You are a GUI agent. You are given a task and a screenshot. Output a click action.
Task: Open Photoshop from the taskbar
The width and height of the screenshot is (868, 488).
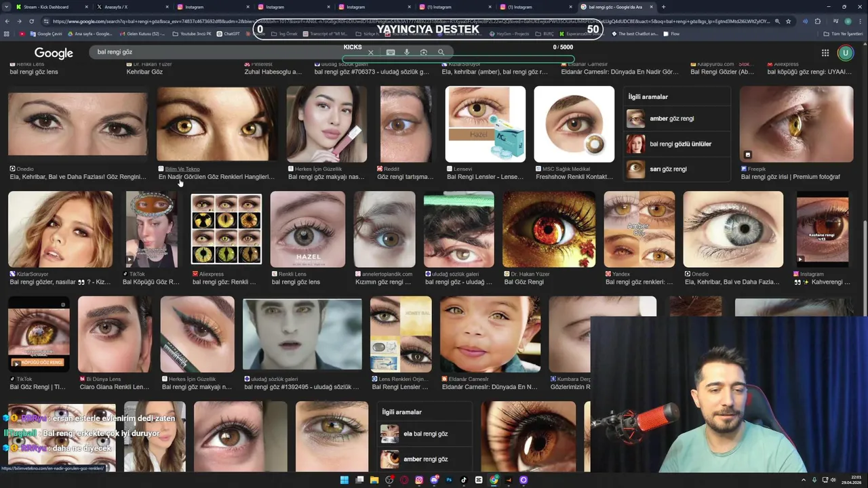449,480
